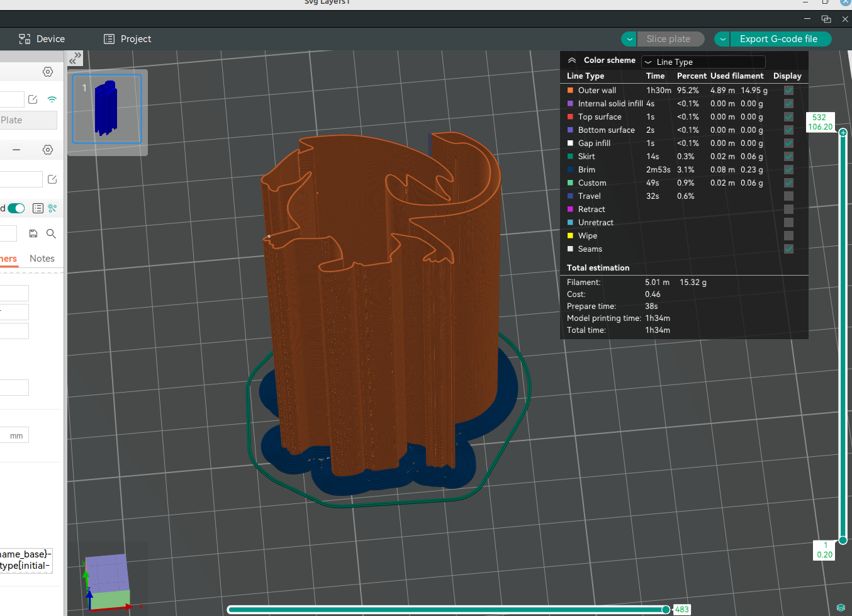Click the Used filament column header

point(737,76)
